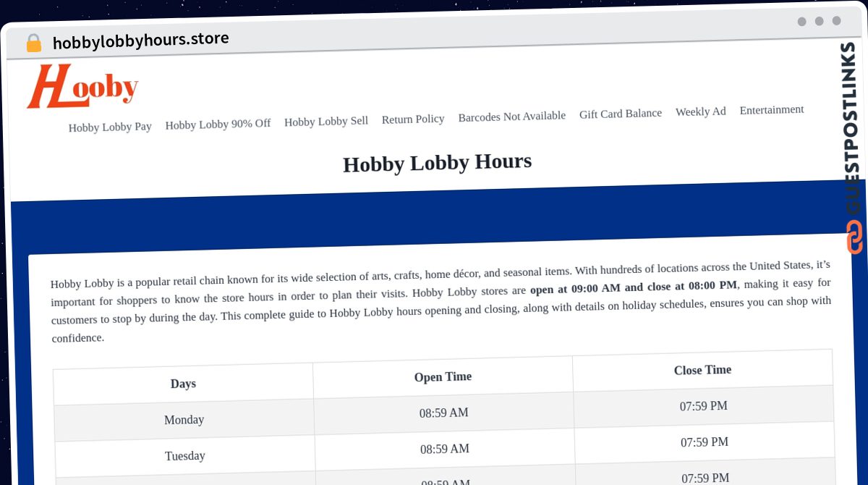Click the Close Time column header
This screenshot has height=485, width=868.
[702, 370]
